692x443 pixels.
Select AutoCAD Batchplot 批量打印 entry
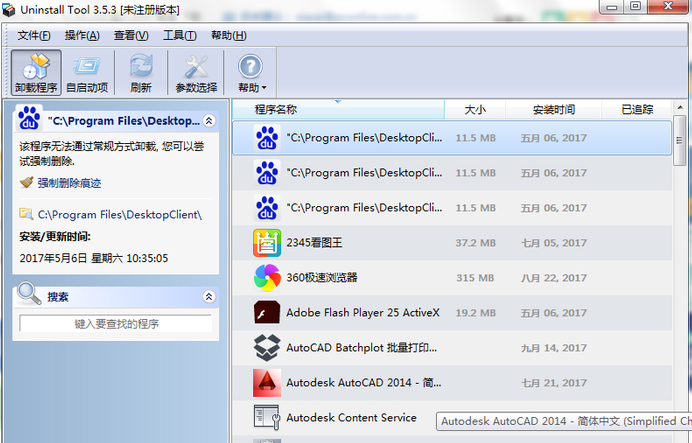click(361, 348)
